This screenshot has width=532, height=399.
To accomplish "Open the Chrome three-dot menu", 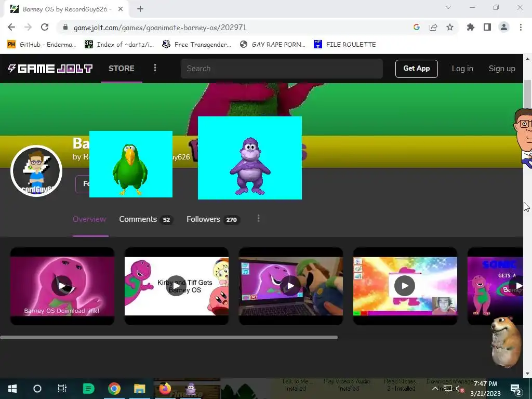I will click(521, 27).
